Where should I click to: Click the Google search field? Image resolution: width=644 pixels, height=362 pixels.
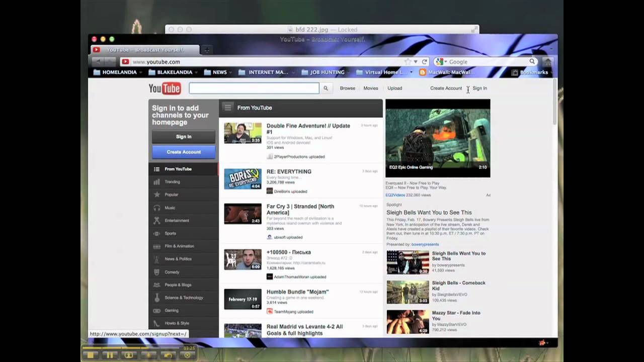coord(487,61)
